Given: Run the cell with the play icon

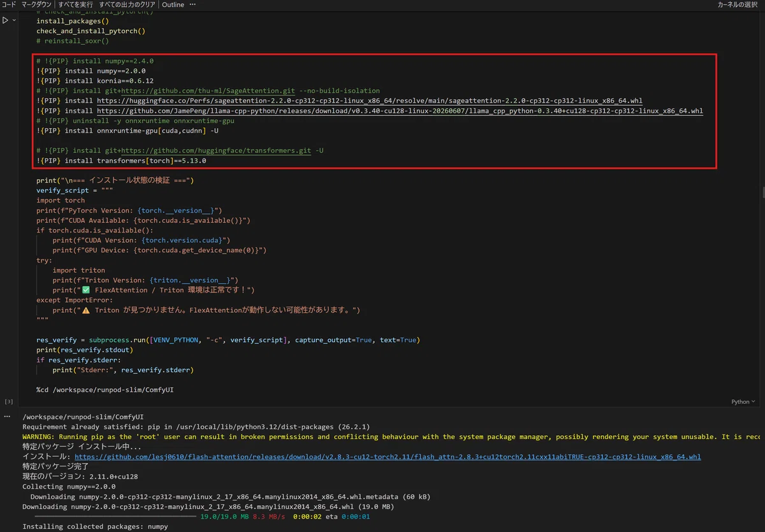Looking at the screenshot, I should coord(5,20).
